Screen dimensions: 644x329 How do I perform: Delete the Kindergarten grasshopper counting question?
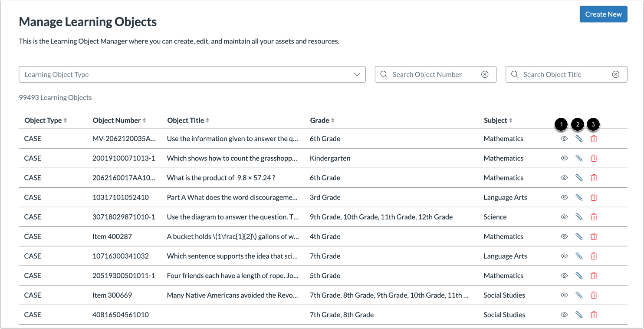594,158
